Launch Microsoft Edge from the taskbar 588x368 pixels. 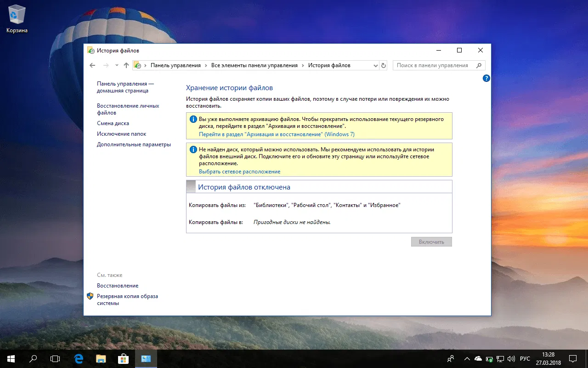tap(78, 358)
